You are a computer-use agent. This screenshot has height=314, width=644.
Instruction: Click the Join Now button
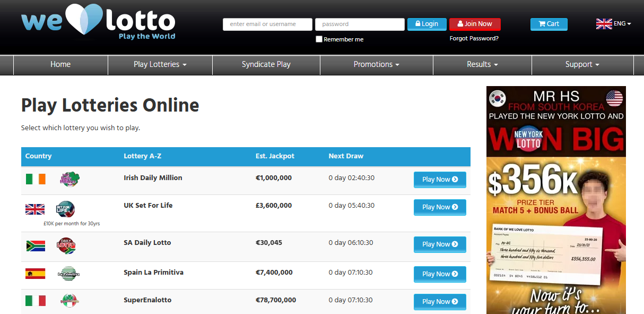(475, 24)
